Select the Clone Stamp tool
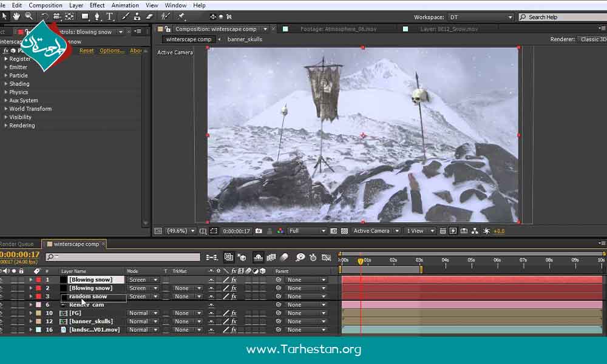The height and width of the screenshot is (364, 607). pyautogui.click(x=138, y=16)
